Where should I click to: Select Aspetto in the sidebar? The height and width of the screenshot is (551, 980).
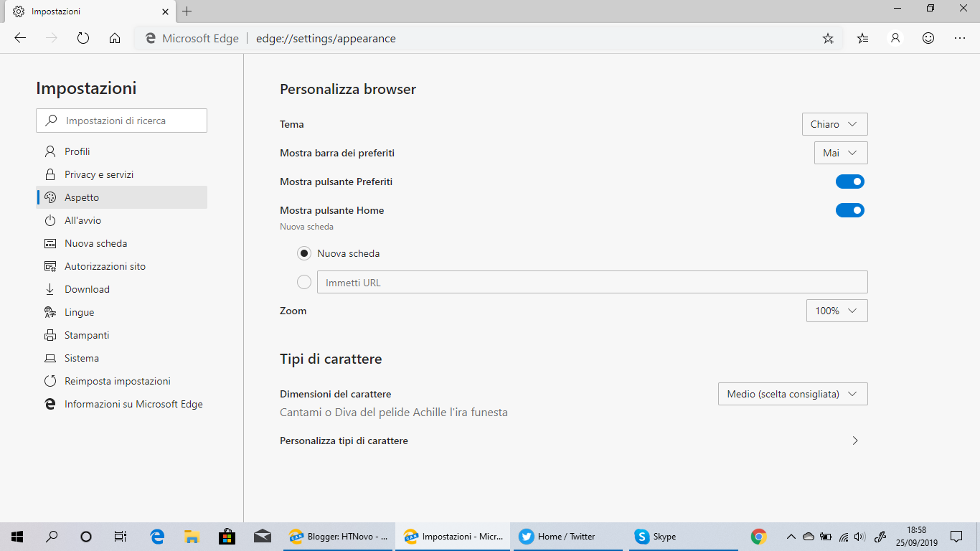click(x=122, y=197)
